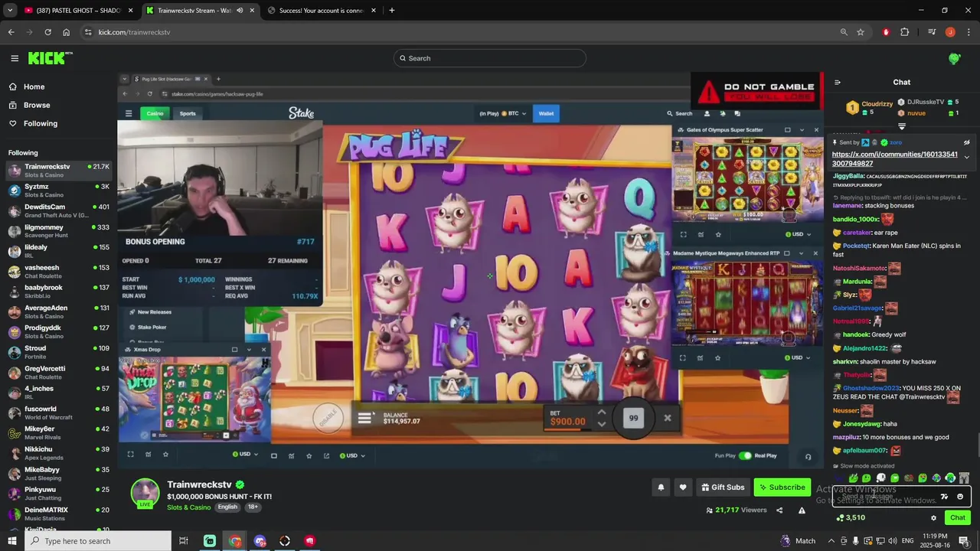
Task: Follow with the heart button
Action: click(683, 487)
